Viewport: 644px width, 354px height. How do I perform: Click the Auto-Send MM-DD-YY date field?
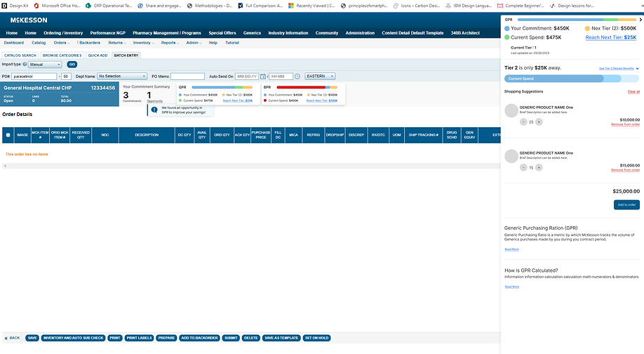(x=247, y=77)
